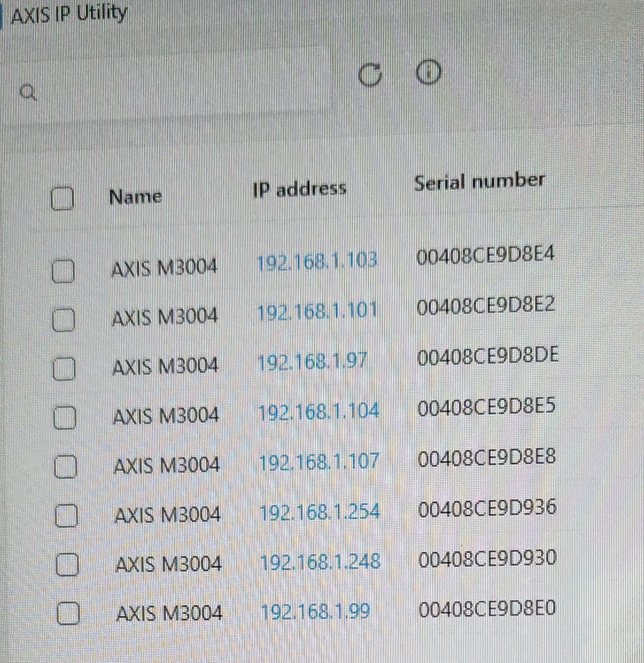Select serial number 00408CE9D8E2

tap(486, 306)
